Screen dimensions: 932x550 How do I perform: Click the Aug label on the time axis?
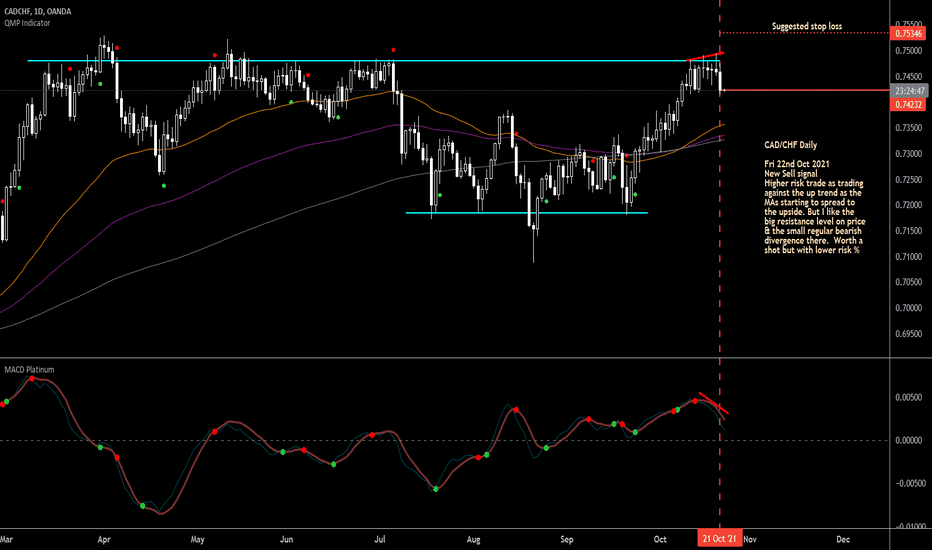click(473, 539)
